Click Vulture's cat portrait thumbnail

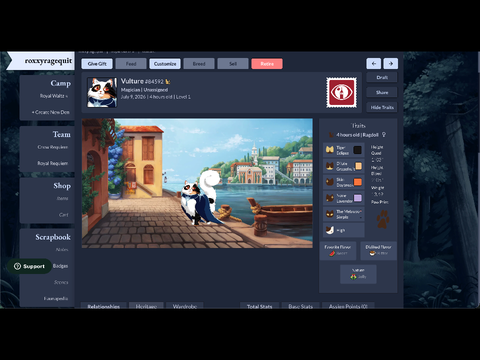[102, 92]
